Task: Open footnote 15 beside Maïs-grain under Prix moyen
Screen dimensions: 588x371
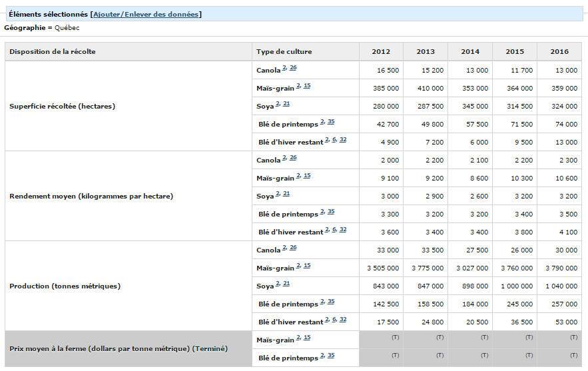Action: (307, 338)
